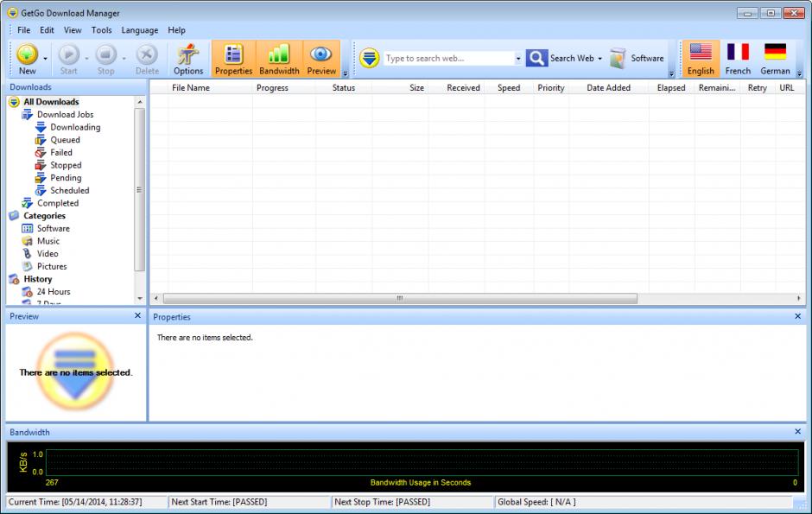Screen dimensions: 812x514
Task: Select the History tree node
Action: point(38,279)
